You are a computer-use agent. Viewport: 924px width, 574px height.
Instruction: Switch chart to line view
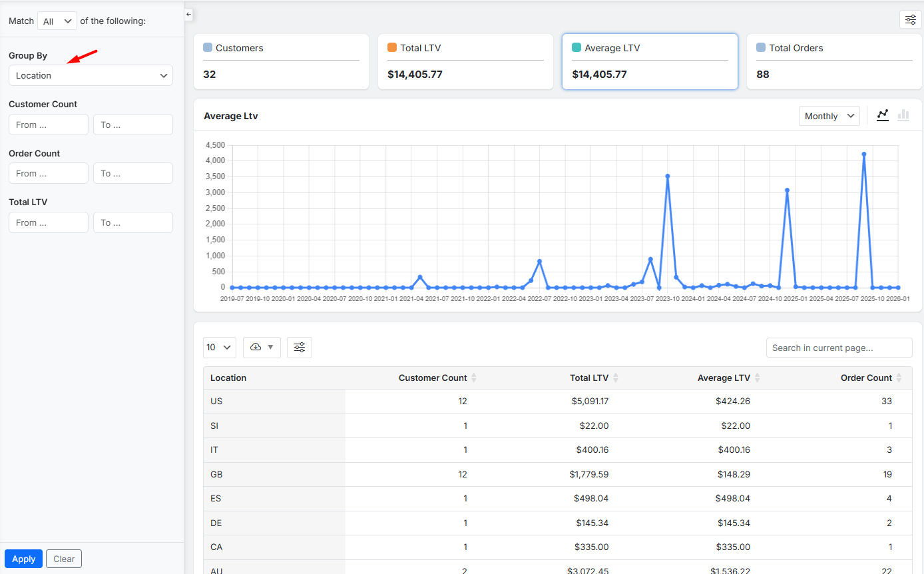883,115
